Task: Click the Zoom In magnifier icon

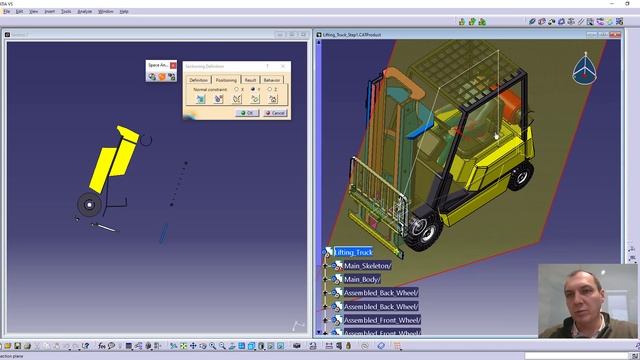Action: (213, 346)
